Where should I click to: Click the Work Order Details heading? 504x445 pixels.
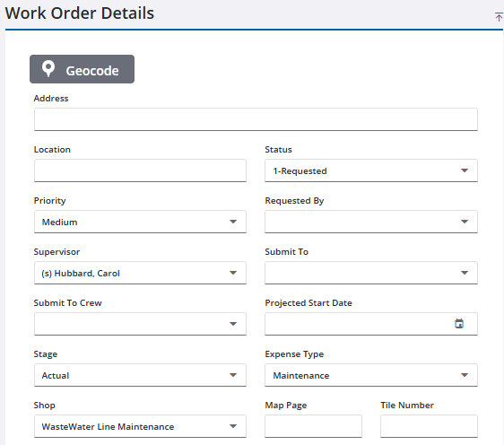click(x=80, y=13)
